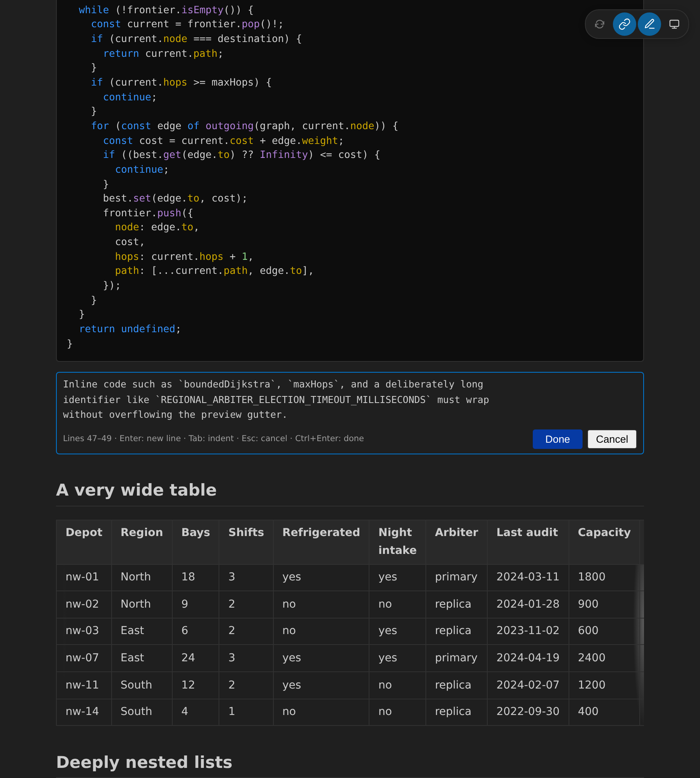Screen dimensions: 700x778
Task: Click the nw-07 depot cell
Action: [x=84, y=658]
